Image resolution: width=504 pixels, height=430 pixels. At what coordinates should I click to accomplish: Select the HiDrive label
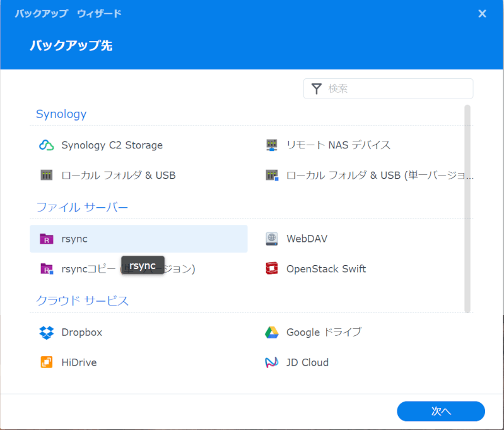tap(79, 362)
